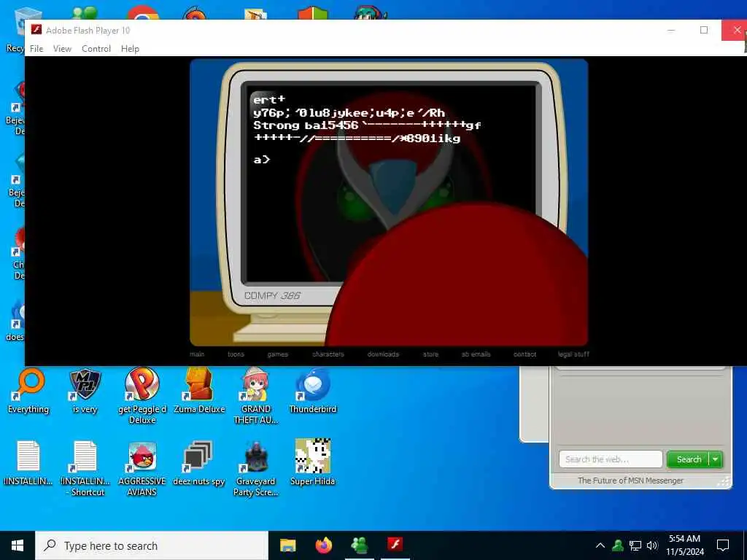Click the 'characters' navigation link

328,354
